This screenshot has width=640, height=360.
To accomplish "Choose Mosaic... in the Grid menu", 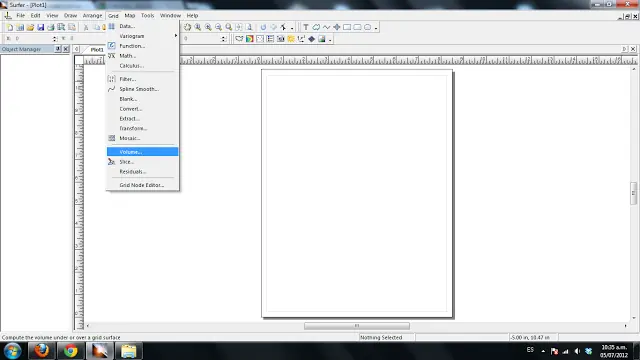I will [x=142, y=138].
